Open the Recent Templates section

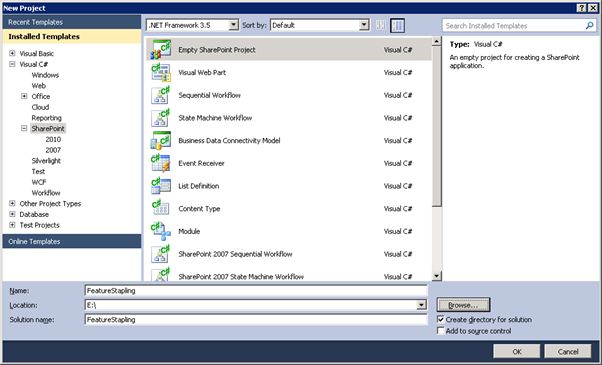72,22
